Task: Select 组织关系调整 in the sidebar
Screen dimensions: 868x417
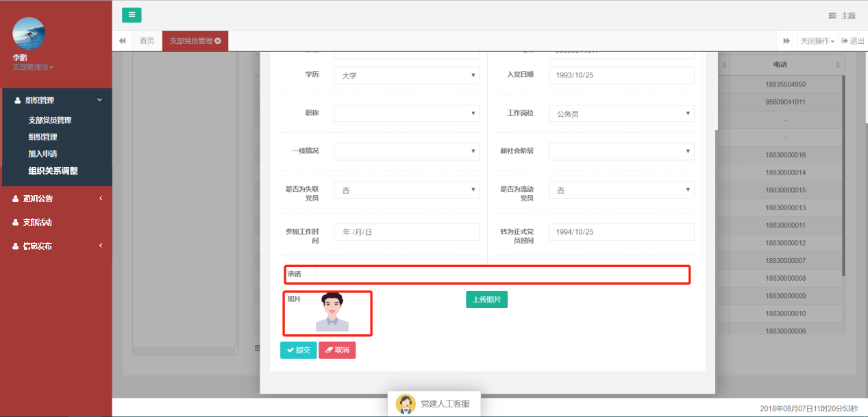Action: (x=53, y=171)
